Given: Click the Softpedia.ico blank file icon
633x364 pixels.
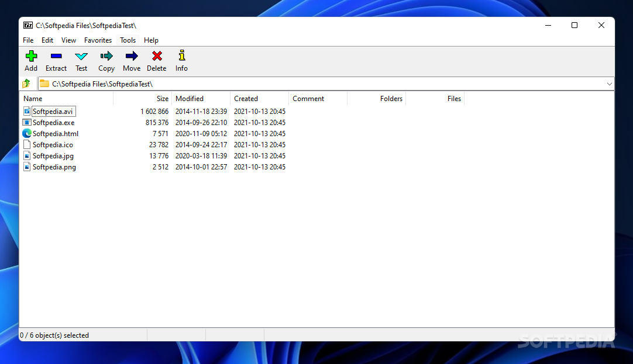Looking at the screenshot, I should pyautogui.click(x=27, y=144).
